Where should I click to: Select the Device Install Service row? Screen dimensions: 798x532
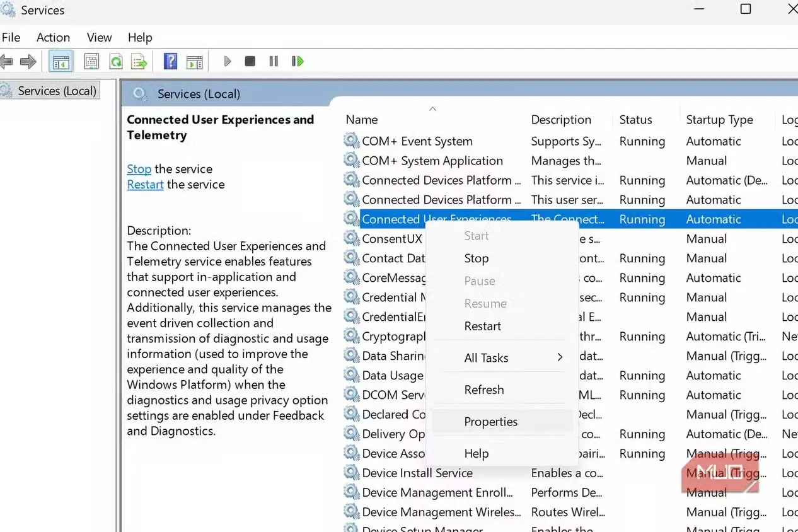click(417, 473)
